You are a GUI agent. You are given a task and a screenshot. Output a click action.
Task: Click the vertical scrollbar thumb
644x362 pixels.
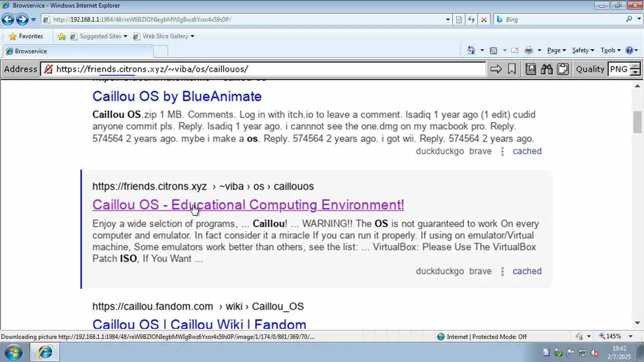pos(637,122)
